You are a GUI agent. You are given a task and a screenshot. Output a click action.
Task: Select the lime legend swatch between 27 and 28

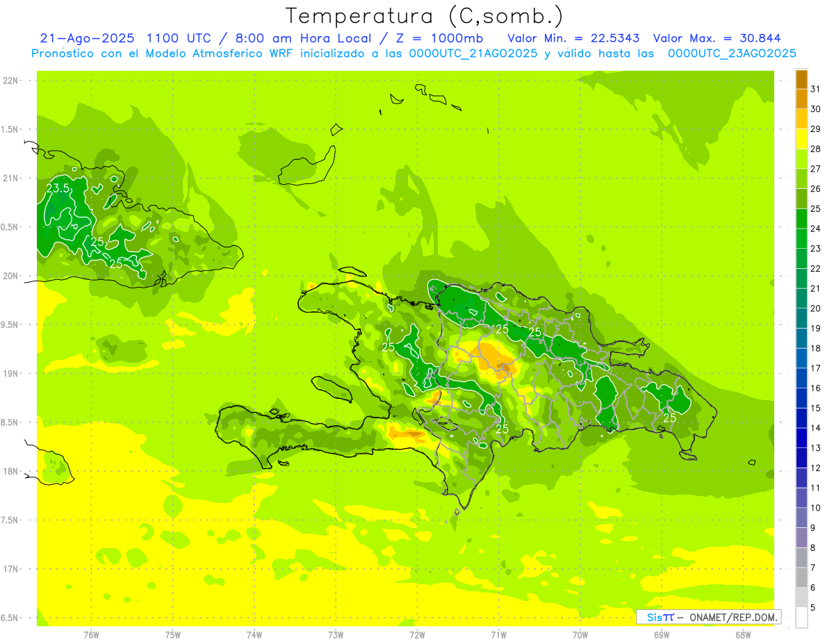coord(801,159)
